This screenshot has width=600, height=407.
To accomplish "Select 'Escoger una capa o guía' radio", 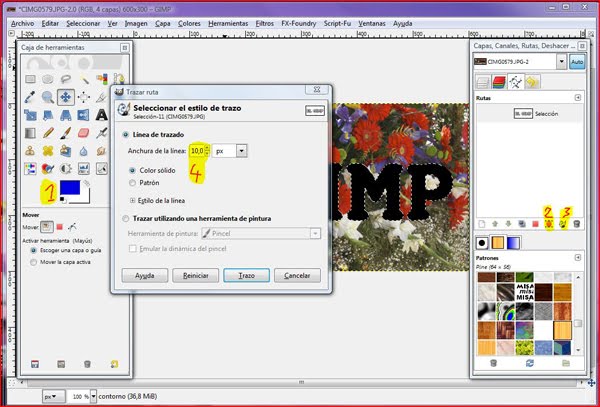I will (x=33, y=250).
